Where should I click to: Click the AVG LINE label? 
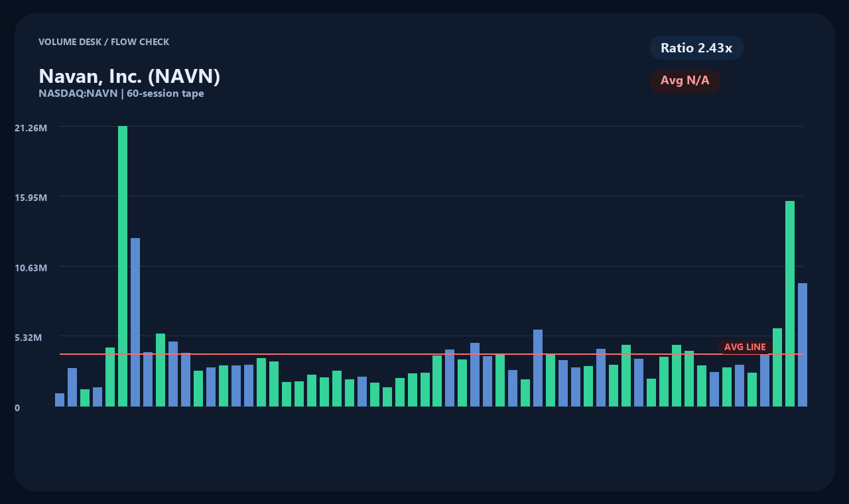coord(745,347)
